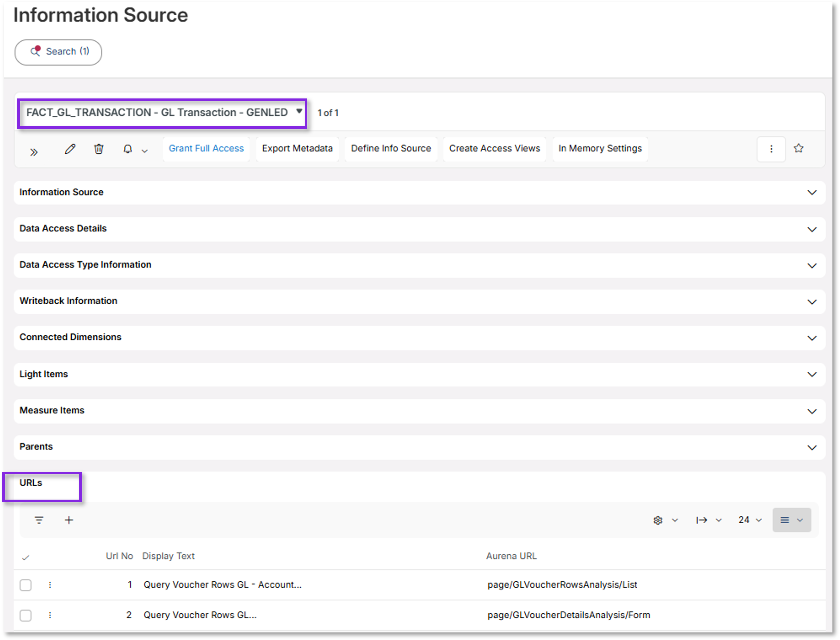Screen dimensions: 840x640
Task: Expand the Connected Dimensions section
Action: point(419,338)
